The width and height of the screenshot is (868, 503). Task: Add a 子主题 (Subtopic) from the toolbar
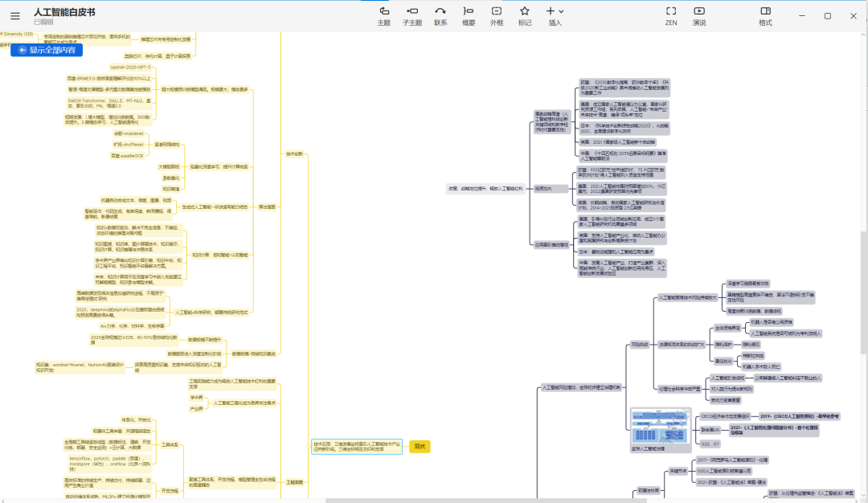412,15
